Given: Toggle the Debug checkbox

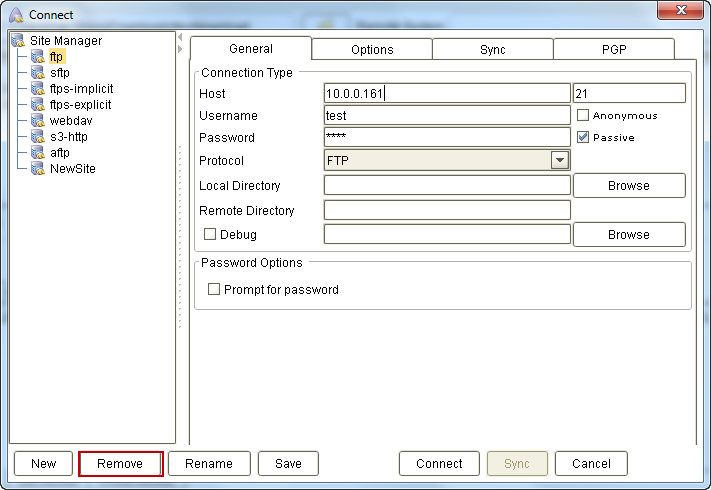Looking at the screenshot, I should tap(210, 235).
